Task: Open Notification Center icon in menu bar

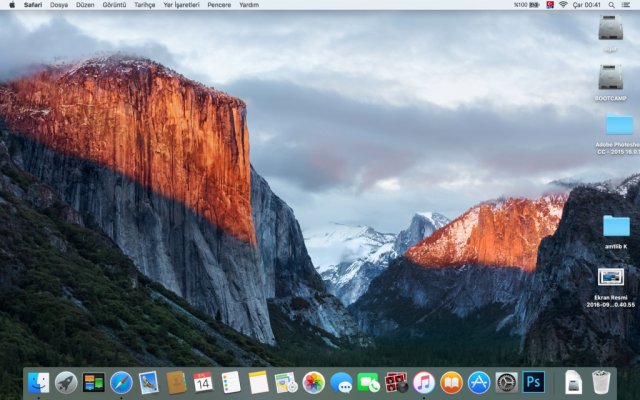Action: click(626, 5)
